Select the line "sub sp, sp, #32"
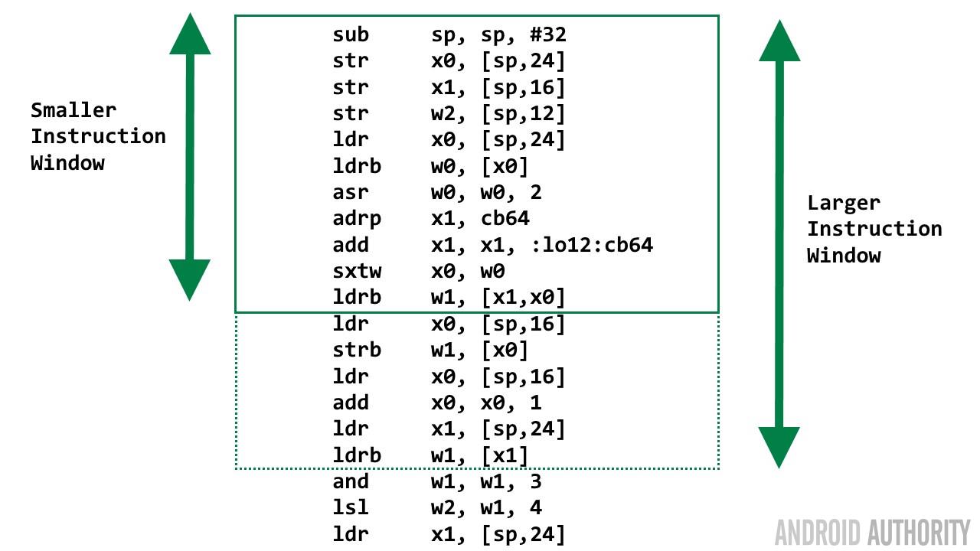The image size is (980, 551). point(449,35)
